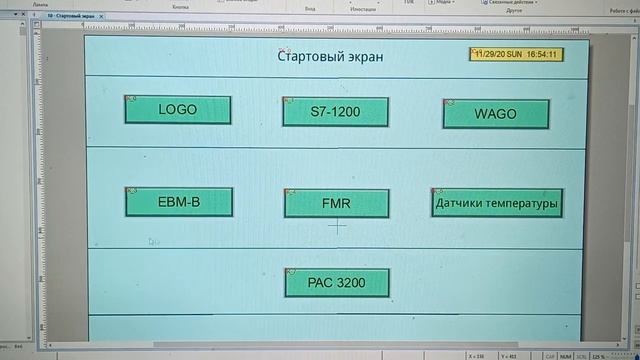640x360 pixels.
Task: Click the X coordinate readout in the status bar
Action: coord(476,357)
